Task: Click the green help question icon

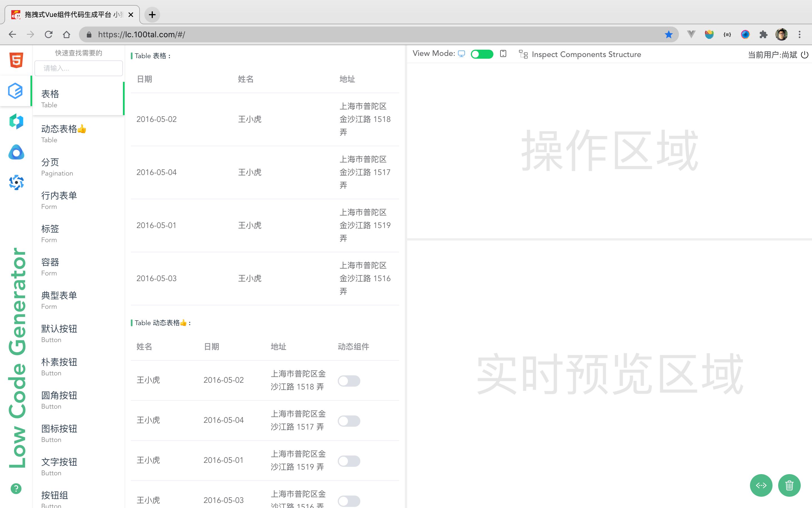Action: 16,489
